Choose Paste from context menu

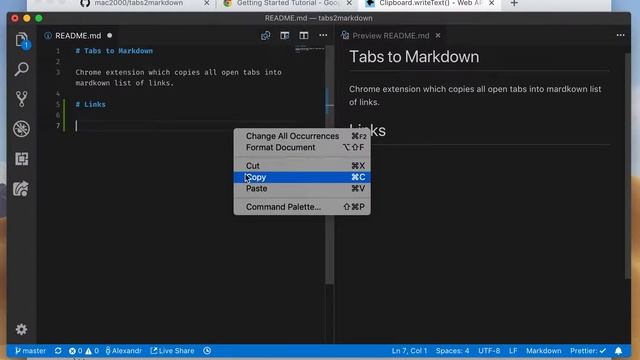(302, 189)
